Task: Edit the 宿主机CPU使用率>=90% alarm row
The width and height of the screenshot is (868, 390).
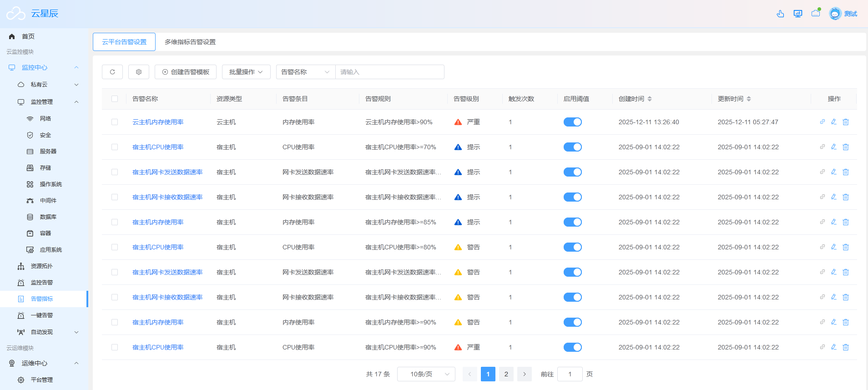Action: point(834,347)
